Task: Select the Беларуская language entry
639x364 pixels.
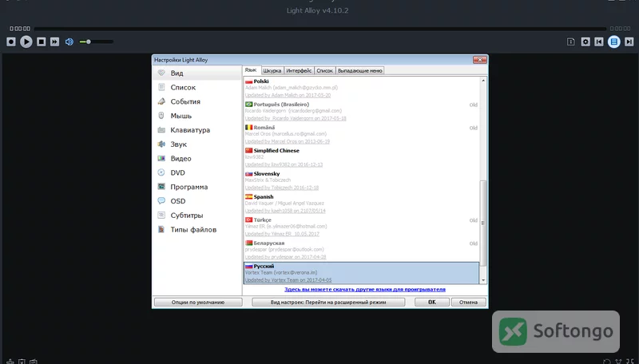Action: click(x=362, y=250)
